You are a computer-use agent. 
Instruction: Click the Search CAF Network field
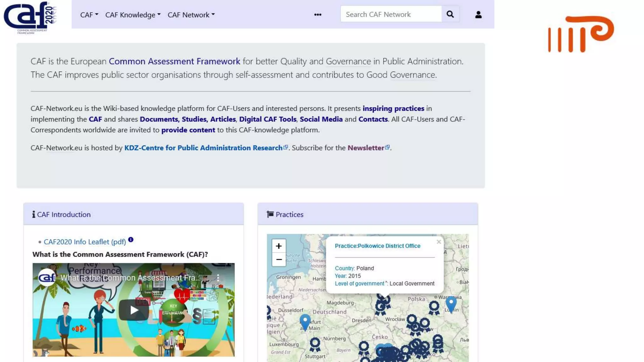tap(391, 14)
